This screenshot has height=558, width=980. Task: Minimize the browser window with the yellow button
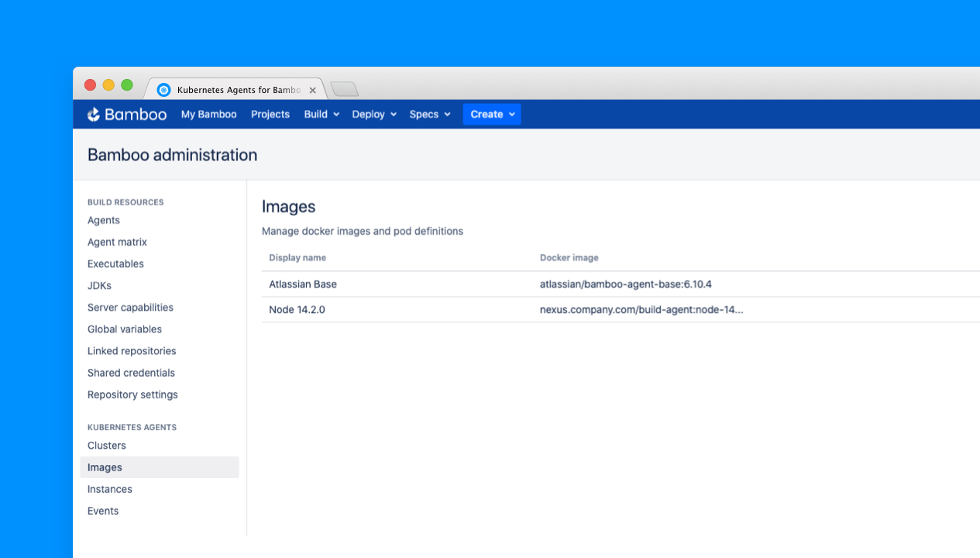point(108,85)
